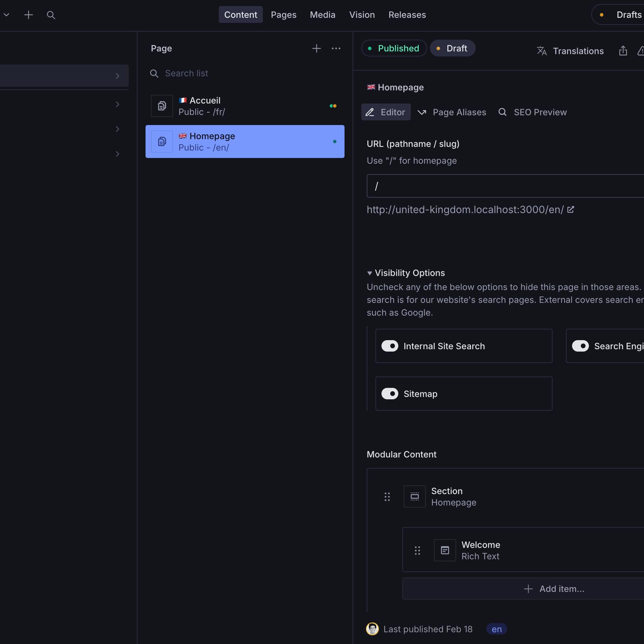Open the Vision tab
This screenshot has height=644, width=644.
point(362,15)
